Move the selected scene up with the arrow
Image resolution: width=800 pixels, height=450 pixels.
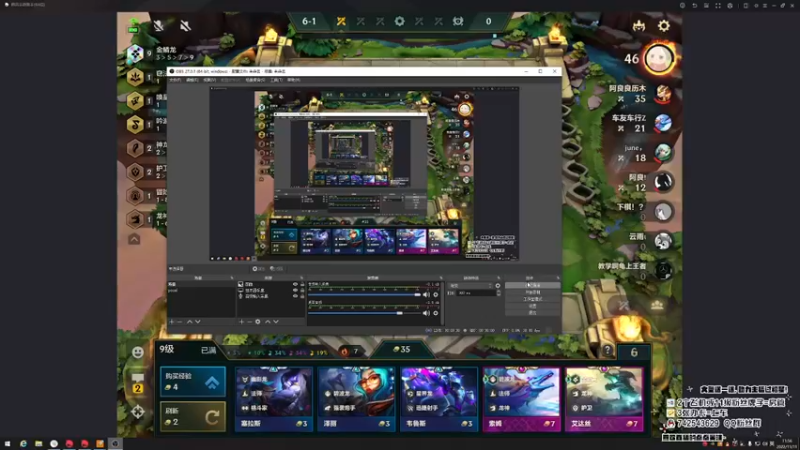point(190,322)
